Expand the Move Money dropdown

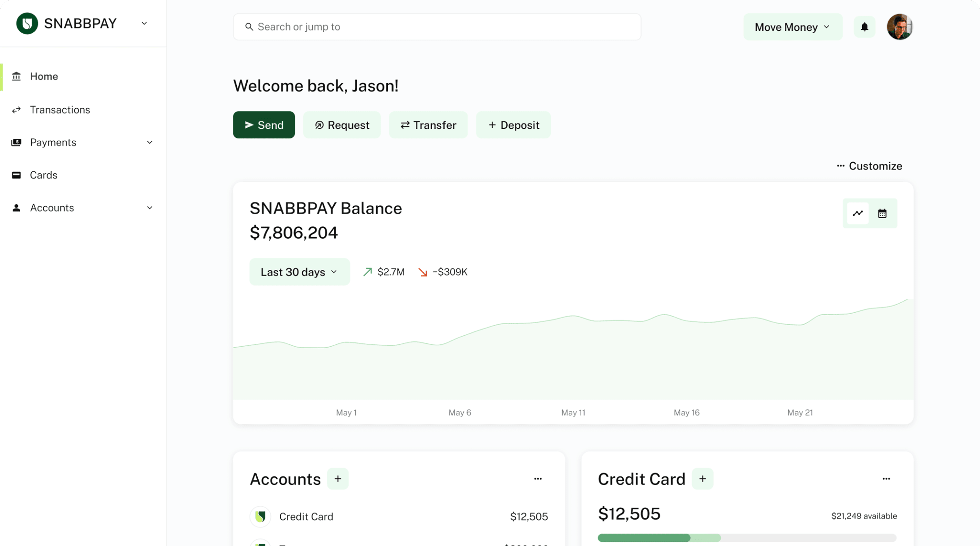point(792,27)
